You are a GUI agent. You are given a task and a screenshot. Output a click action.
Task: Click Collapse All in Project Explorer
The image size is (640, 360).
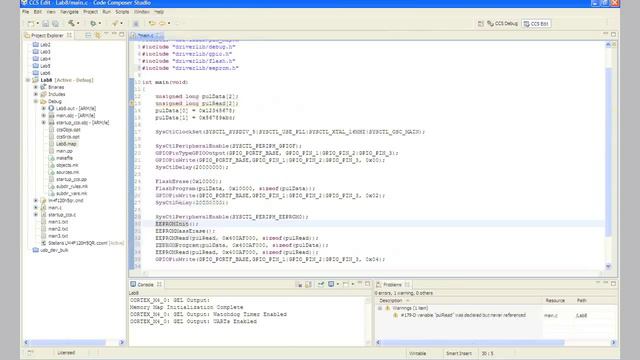coord(88,36)
